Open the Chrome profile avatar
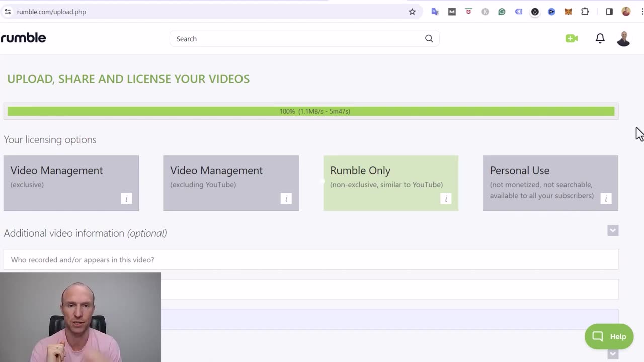Viewport: 644px width, 362px height. [626, 12]
